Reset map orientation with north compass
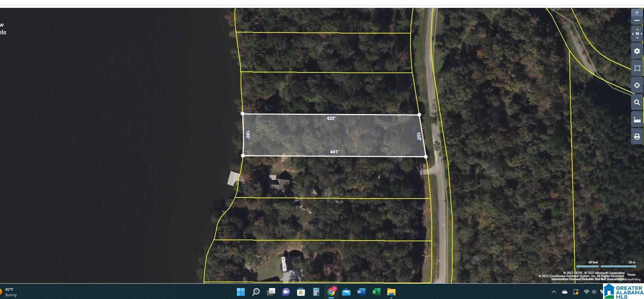The width and height of the screenshot is (644, 299). (637, 34)
